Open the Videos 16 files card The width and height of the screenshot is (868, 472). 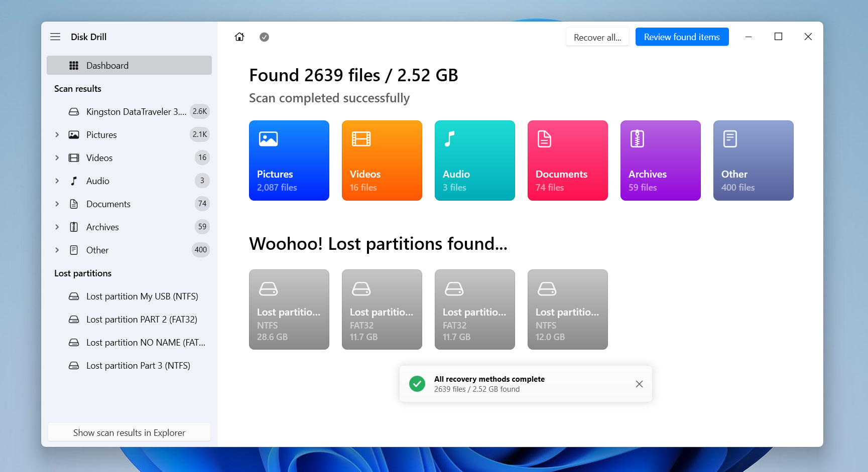(382, 161)
